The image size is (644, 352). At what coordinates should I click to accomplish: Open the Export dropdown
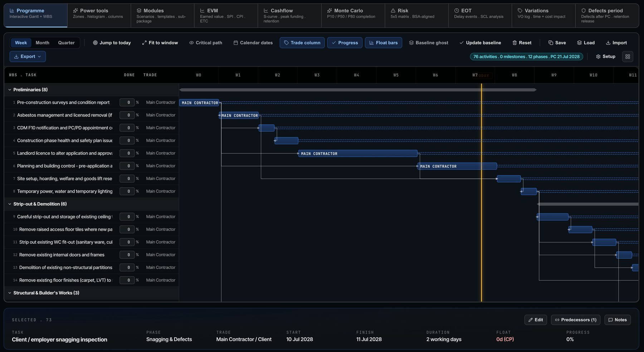(28, 56)
